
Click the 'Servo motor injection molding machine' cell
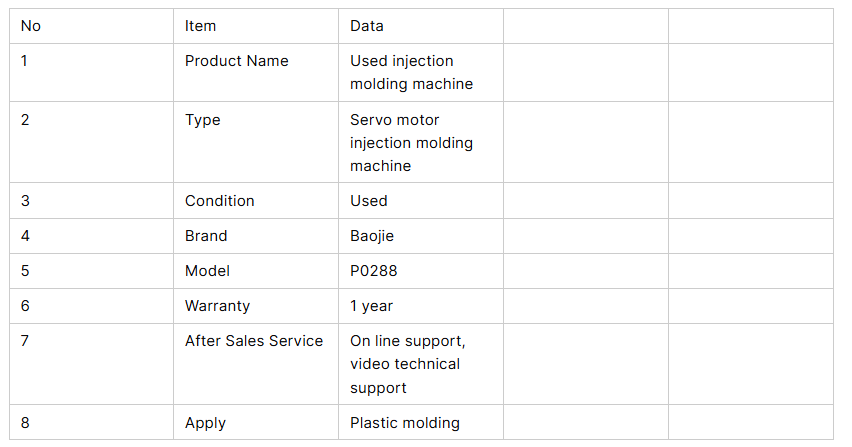coord(412,143)
